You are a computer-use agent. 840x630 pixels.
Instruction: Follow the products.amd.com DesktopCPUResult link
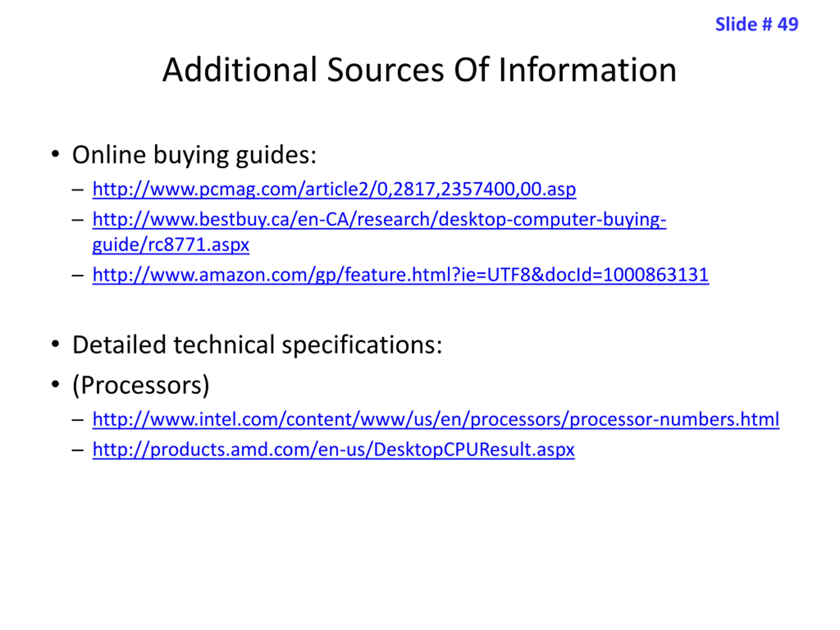click(333, 450)
